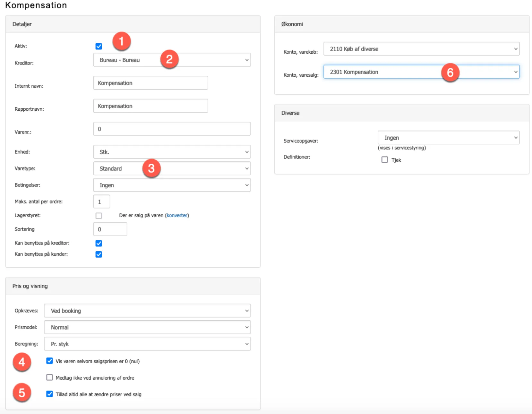Open the Serviceopgaver dropdown
This screenshot has width=532, height=414.
448,138
